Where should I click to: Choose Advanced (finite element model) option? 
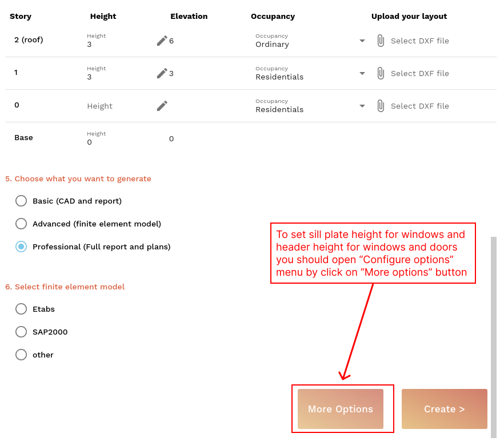point(21,224)
